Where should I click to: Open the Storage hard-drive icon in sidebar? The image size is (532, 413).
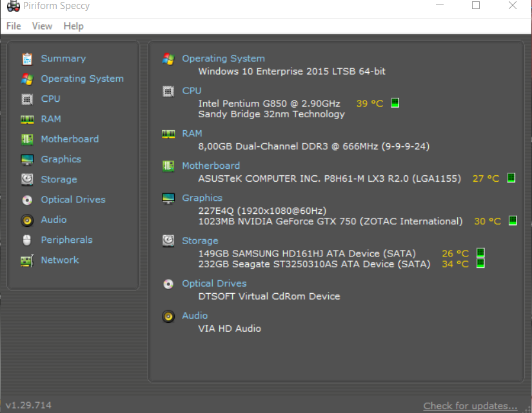click(x=27, y=180)
